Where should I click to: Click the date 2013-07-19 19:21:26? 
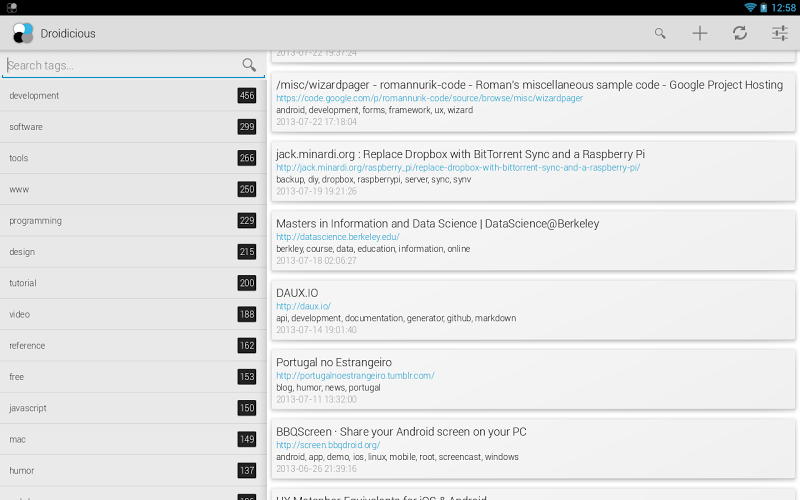pyautogui.click(x=316, y=191)
